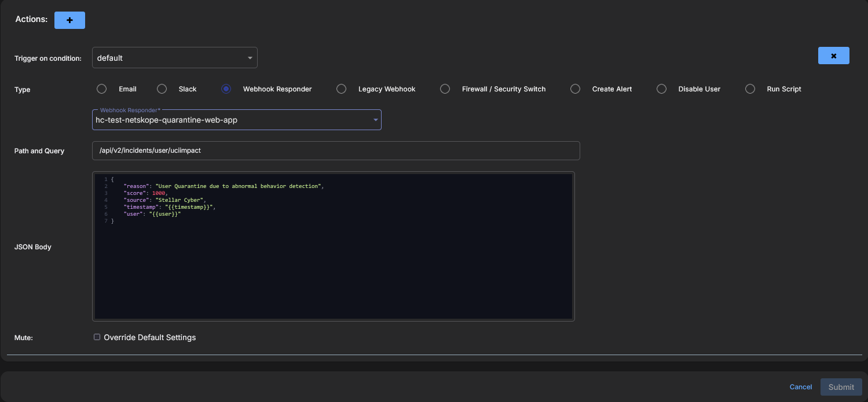868x402 pixels.
Task: Click inside the JSON Body editor
Action: [x=333, y=266]
